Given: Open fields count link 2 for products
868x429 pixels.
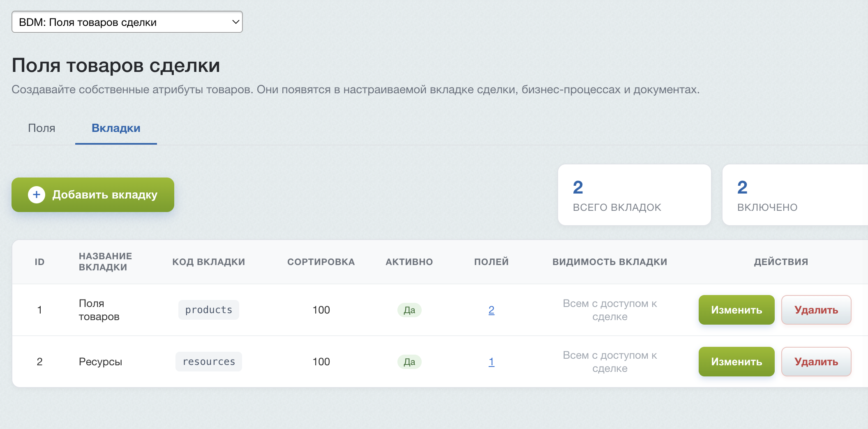Looking at the screenshot, I should click(x=491, y=310).
